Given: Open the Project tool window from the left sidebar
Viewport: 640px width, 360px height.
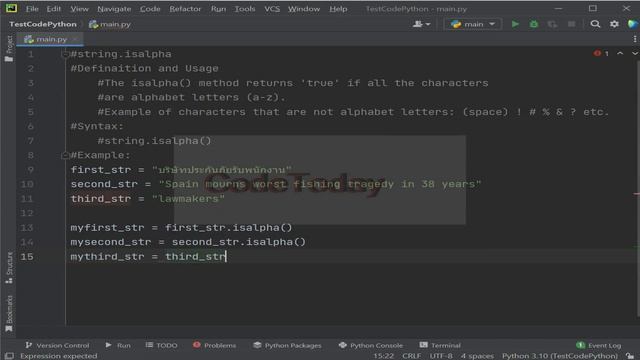Looking at the screenshot, I should [9, 49].
